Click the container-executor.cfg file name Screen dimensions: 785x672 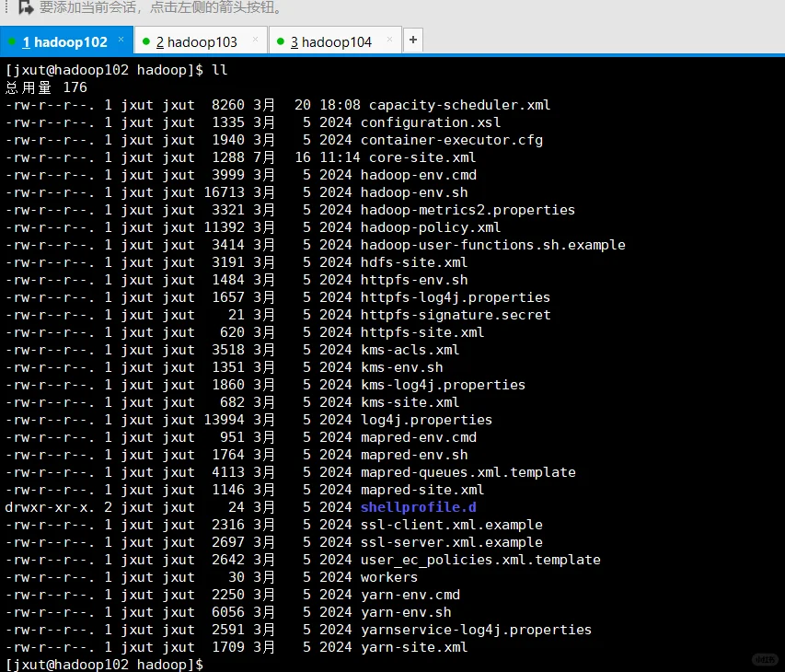click(x=452, y=140)
